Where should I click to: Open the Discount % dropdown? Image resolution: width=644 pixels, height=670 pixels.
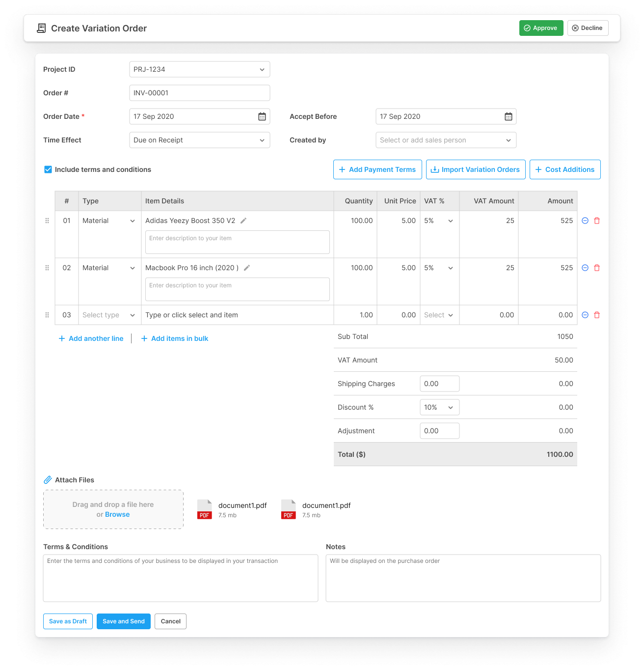coord(439,407)
